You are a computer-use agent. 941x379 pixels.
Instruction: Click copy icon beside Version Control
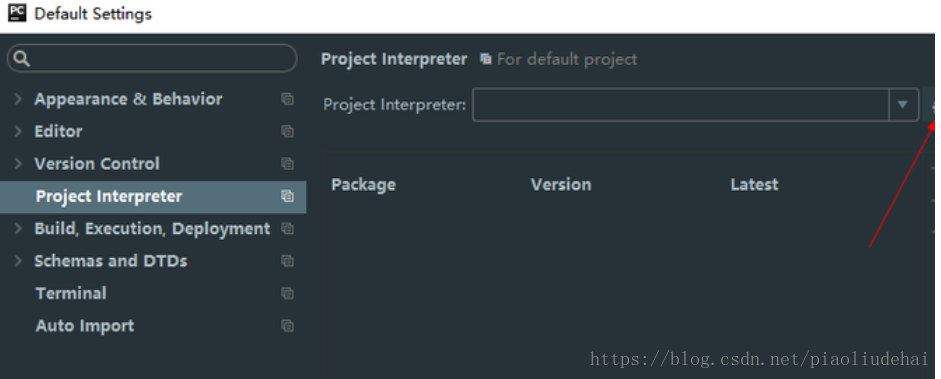pyautogui.click(x=287, y=164)
